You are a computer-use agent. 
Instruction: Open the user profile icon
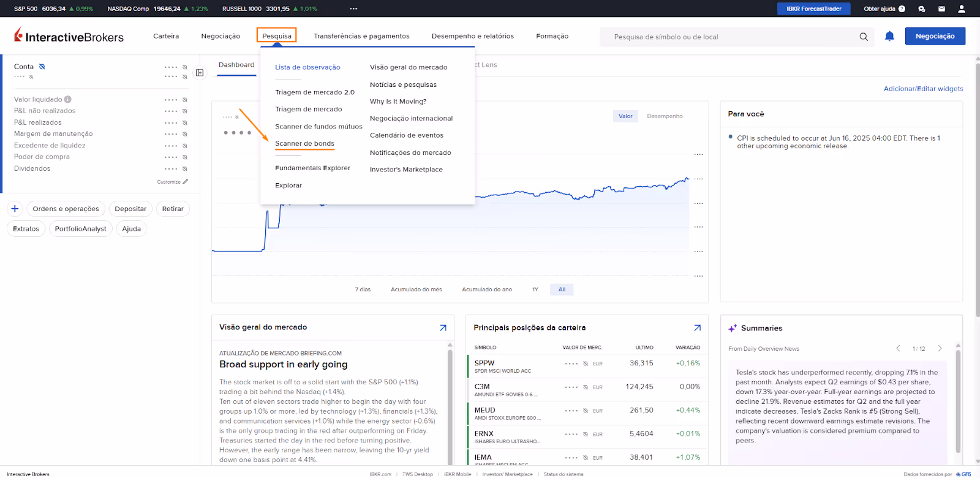click(962, 9)
